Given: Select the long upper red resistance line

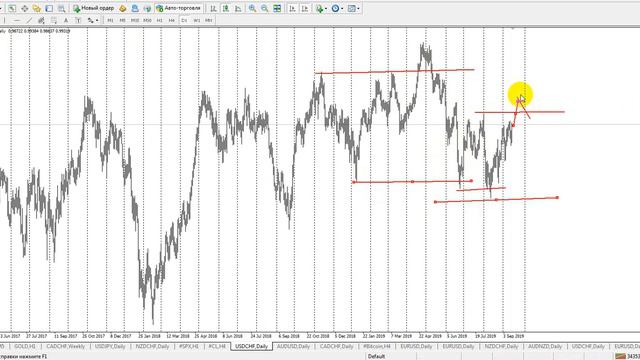Looking at the screenshot, I should pos(394,71).
